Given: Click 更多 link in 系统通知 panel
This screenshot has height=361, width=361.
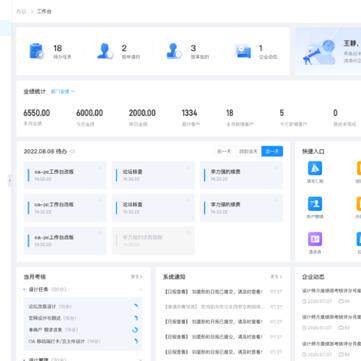Looking at the screenshot, I should point(276,277).
